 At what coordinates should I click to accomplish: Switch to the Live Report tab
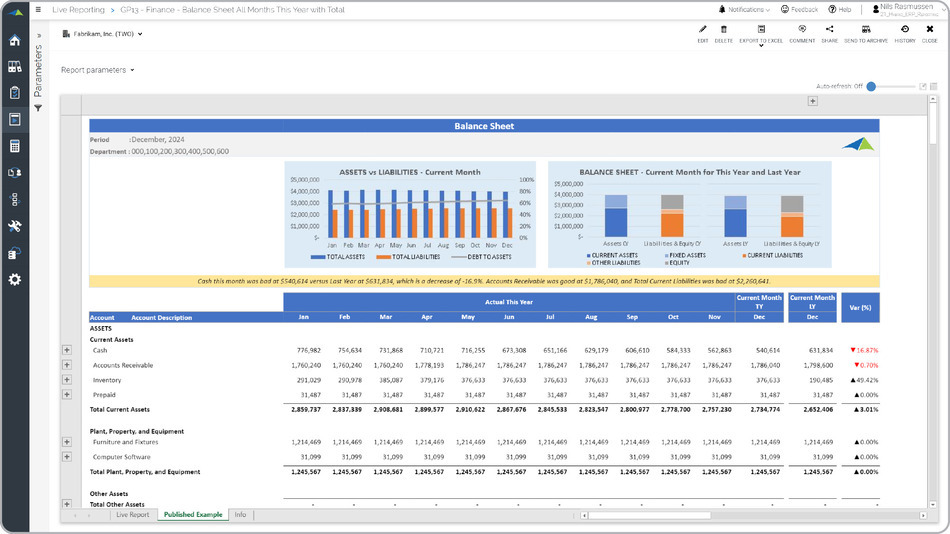(x=132, y=515)
